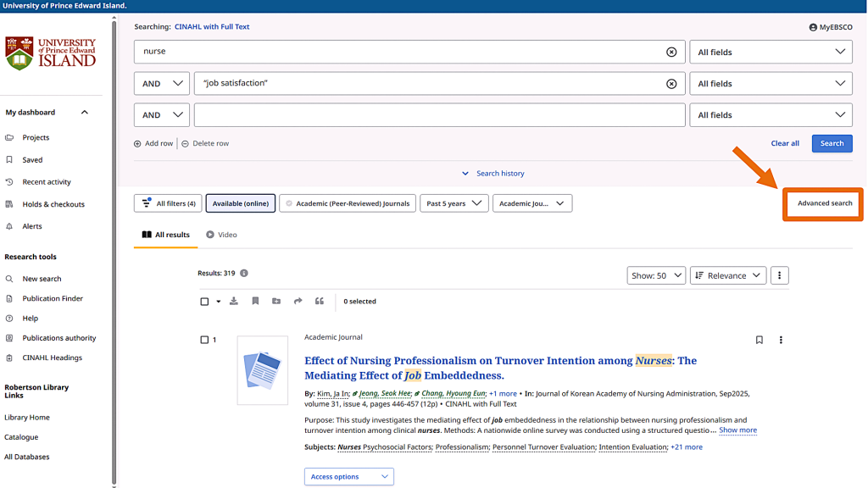
Task: Click the Advanced search link
Action: pyautogui.click(x=824, y=203)
